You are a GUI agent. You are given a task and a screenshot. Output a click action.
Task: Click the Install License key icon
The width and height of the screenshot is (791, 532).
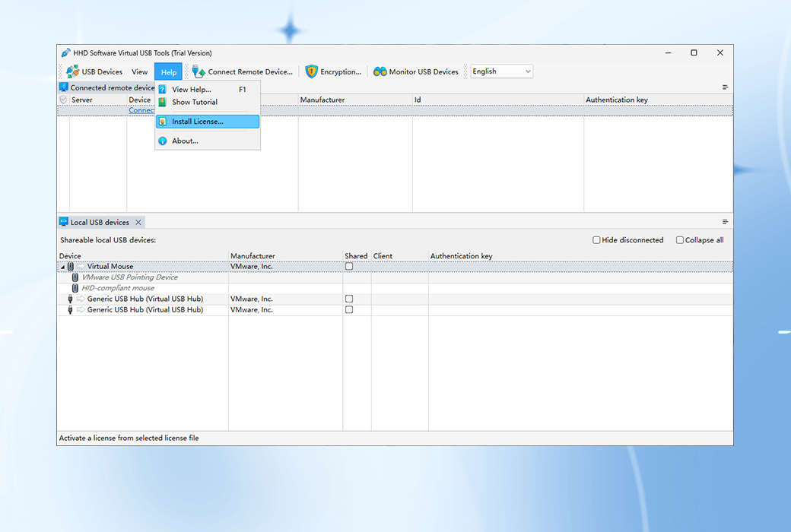[162, 121]
